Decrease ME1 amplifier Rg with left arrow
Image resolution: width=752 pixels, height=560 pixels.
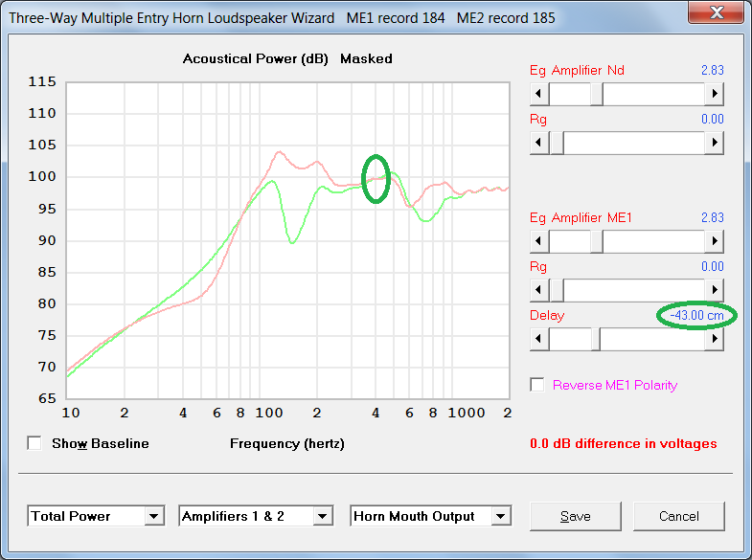[x=539, y=290]
